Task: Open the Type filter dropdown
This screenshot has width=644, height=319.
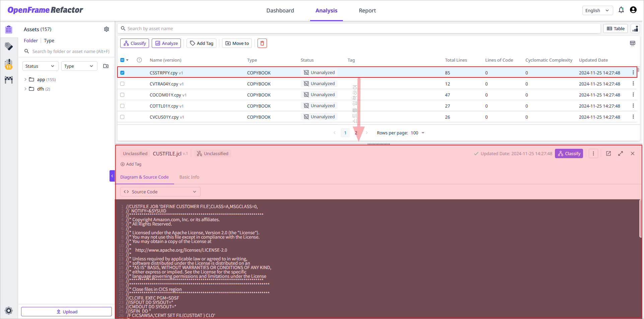Action: tap(79, 66)
